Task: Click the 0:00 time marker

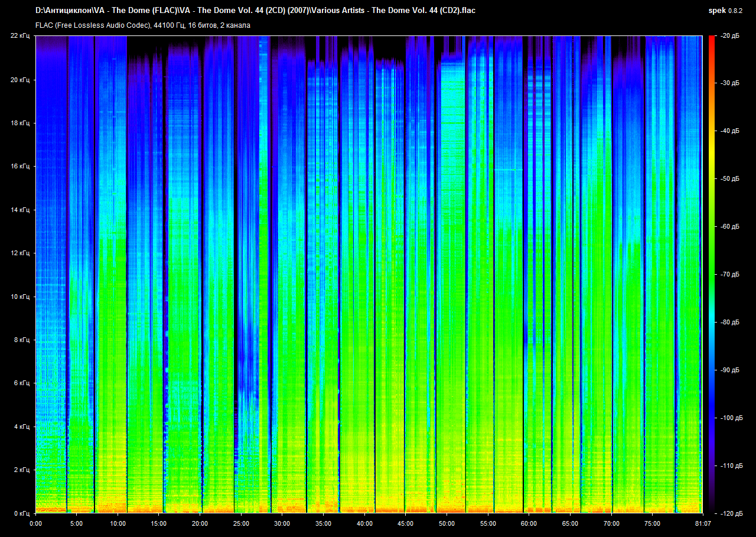Action: 35,523
